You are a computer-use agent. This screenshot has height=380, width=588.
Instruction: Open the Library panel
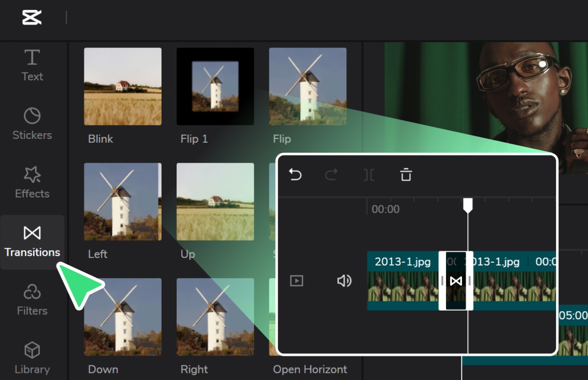tap(32, 358)
